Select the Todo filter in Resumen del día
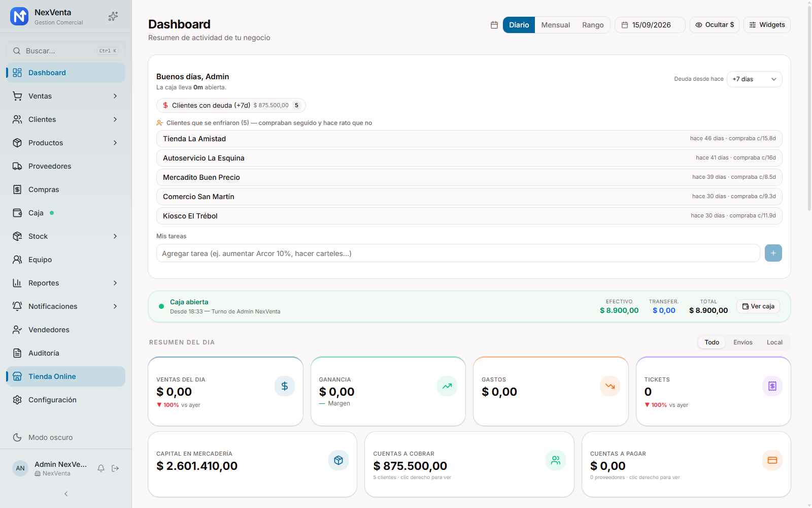Viewport: 812px width, 508px height. pyautogui.click(x=712, y=342)
